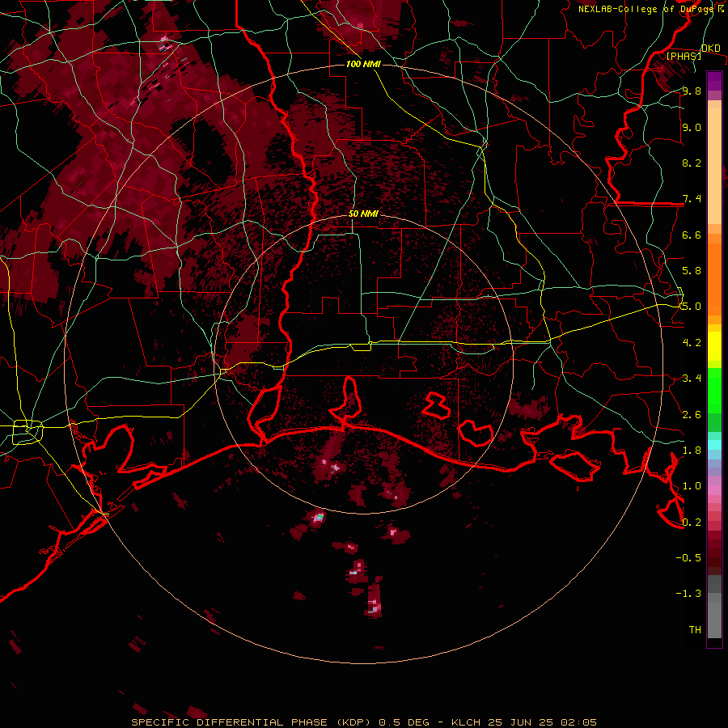Click the 9.8 scale value
The width and height of the screenshot is (728, 728).
coord(692,91)
